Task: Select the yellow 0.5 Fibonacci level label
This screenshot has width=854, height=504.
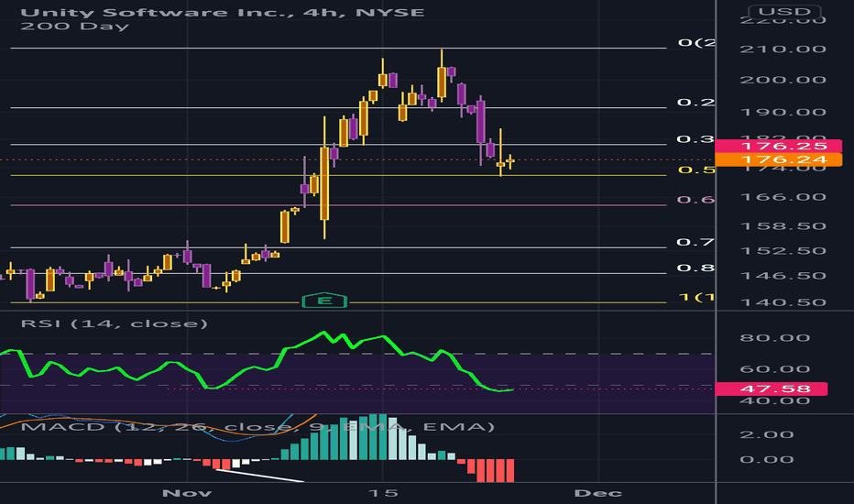Action: [696, 170]
